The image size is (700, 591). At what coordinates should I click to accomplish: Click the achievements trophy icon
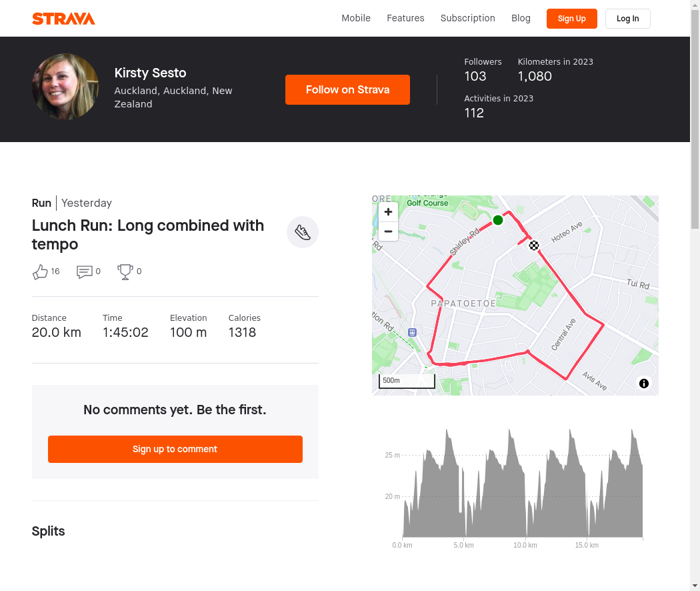click(125, 271)
